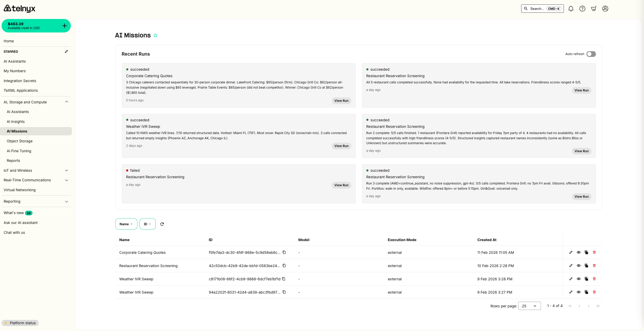
Task: Open AI Insights in the sidebar
Action: (16, 122)
